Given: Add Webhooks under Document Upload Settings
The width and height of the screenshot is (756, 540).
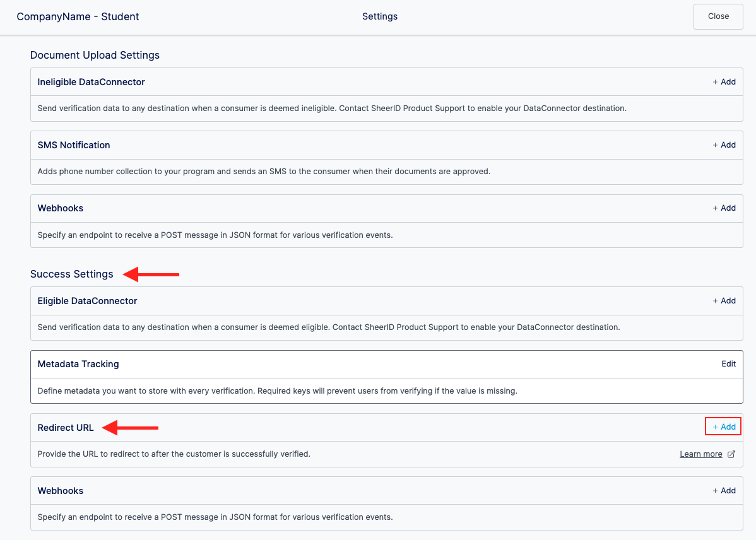Looking at the screenshot, I should (724, 208).
